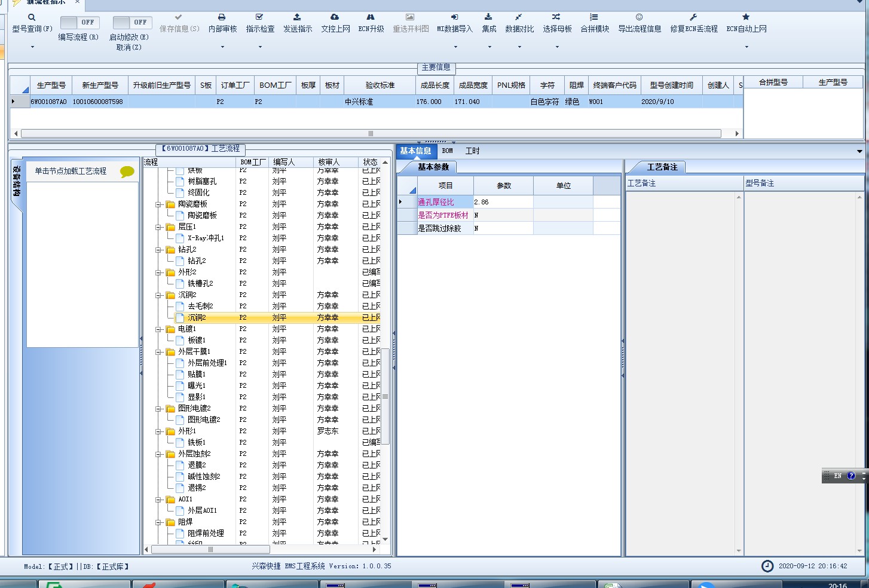Select tree node 碱性蚀刻2

click(x=204, y=477)
